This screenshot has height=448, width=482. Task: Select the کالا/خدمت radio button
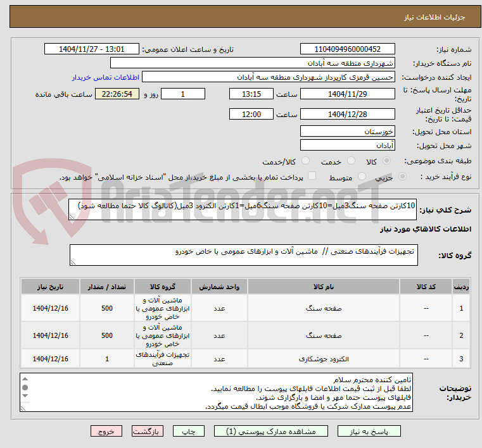pos(305,161)
